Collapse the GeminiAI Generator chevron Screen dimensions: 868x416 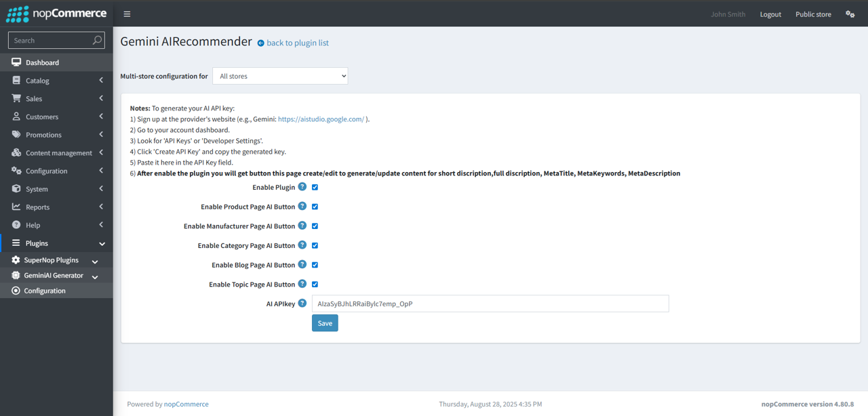click(95, 276)
